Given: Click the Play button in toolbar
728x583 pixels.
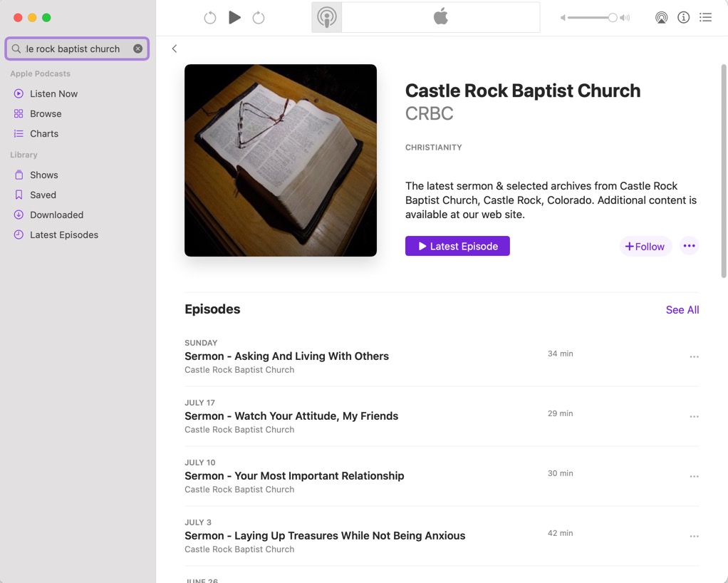Looking at the screenshot, I should pyautogui.click(x=235, y=18).
